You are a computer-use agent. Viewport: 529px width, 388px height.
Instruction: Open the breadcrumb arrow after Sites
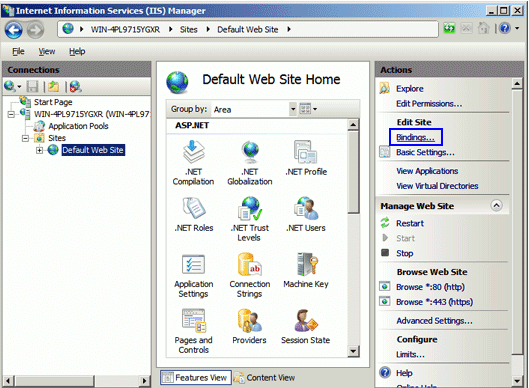coord(208,29)
